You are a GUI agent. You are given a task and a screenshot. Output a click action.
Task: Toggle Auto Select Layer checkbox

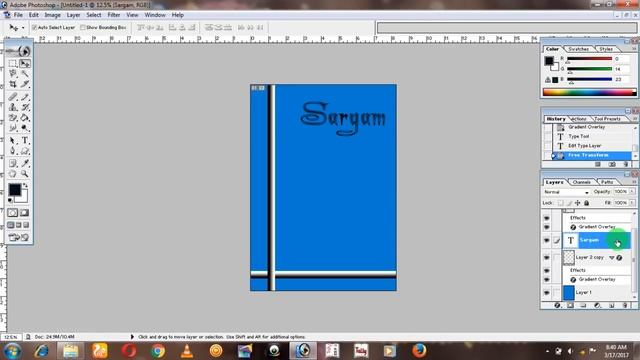pos(35,27)
